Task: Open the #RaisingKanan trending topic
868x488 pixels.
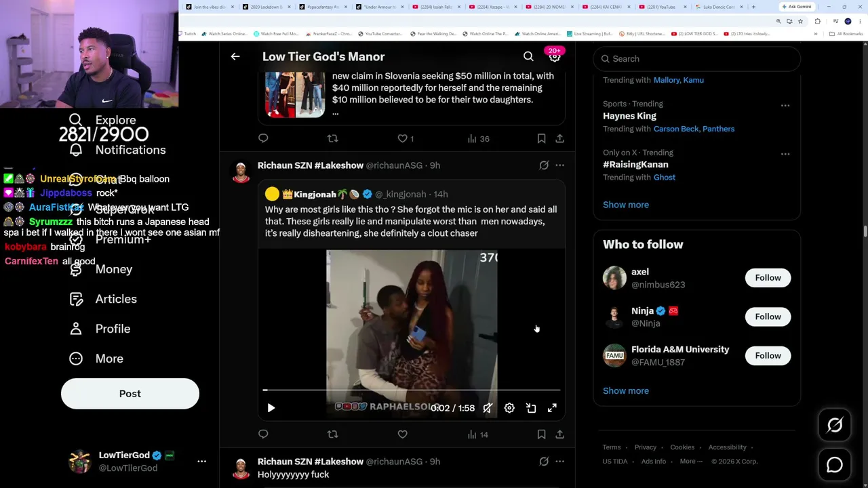Action: [x=635, y=165]
